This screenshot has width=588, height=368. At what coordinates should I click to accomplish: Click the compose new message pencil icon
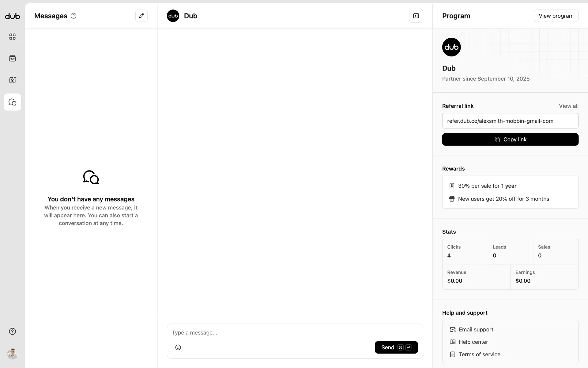coord(141,16)
